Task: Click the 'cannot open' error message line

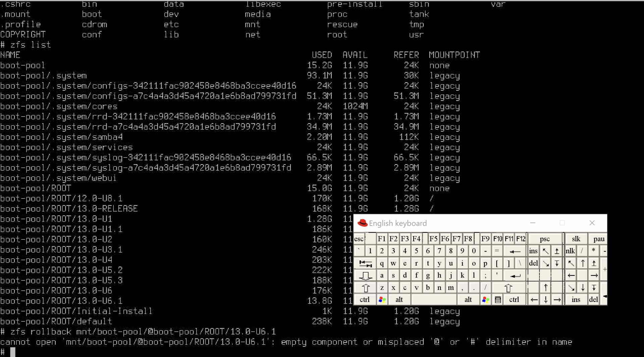Action: point(286,342)
